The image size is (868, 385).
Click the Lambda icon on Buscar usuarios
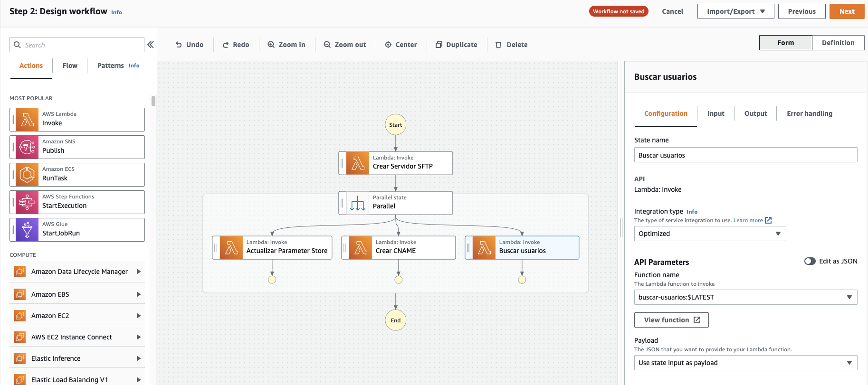(x=484, y=248)
